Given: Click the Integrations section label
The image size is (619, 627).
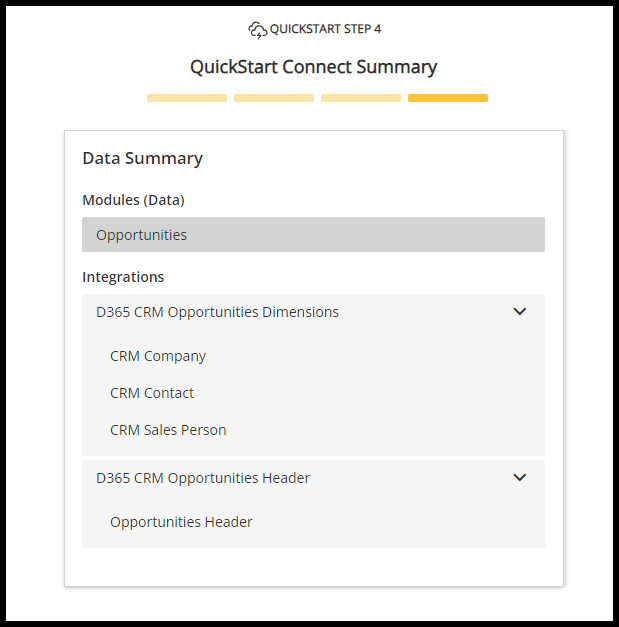Looking at the screenshot, I should pyautogui.click(x=123, y=277).
